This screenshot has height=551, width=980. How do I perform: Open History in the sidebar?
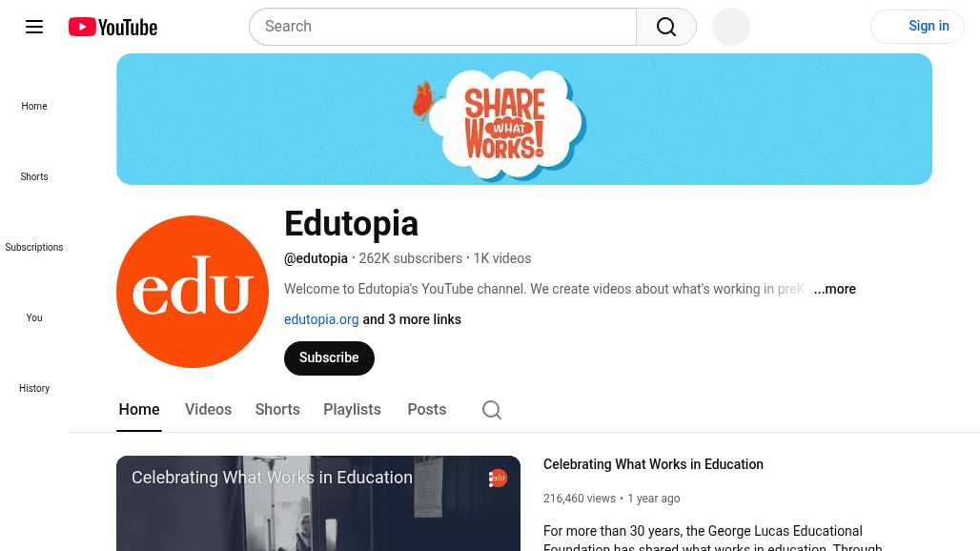(34, 389)
